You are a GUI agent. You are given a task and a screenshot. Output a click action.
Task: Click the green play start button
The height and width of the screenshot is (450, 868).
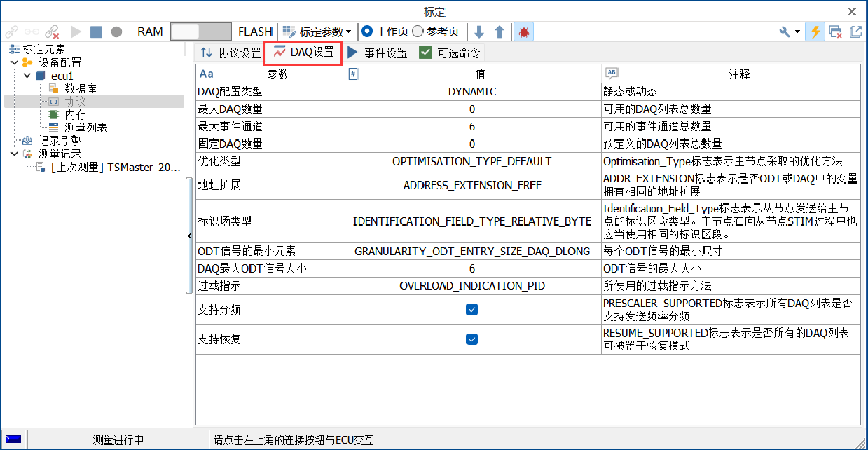pyautogui.click(x=76, y=32)
